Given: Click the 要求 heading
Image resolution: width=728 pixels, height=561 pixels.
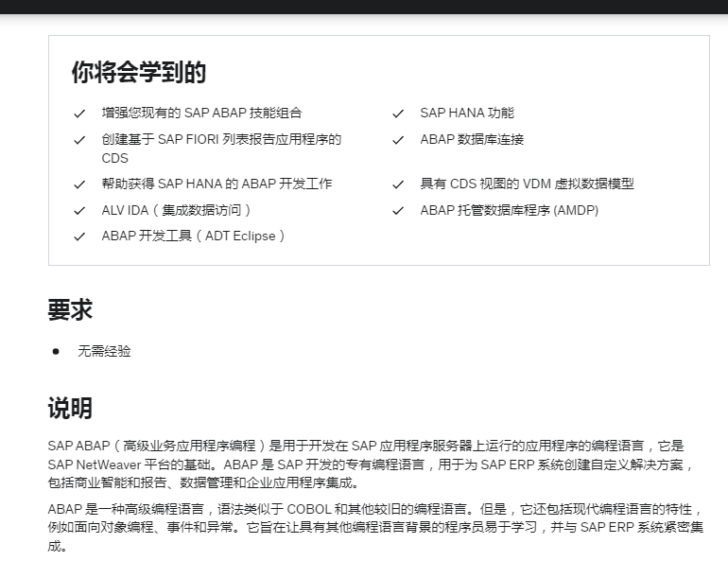Looking at the screenshot, I should point(70,309).
